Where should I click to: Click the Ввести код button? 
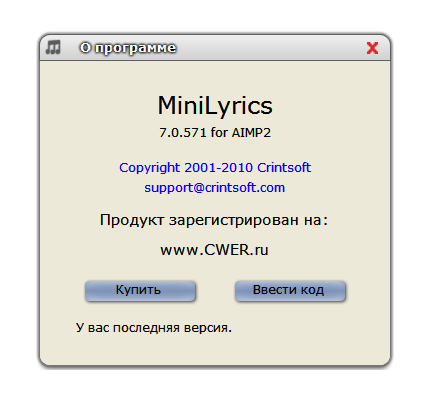coord(290,291)
